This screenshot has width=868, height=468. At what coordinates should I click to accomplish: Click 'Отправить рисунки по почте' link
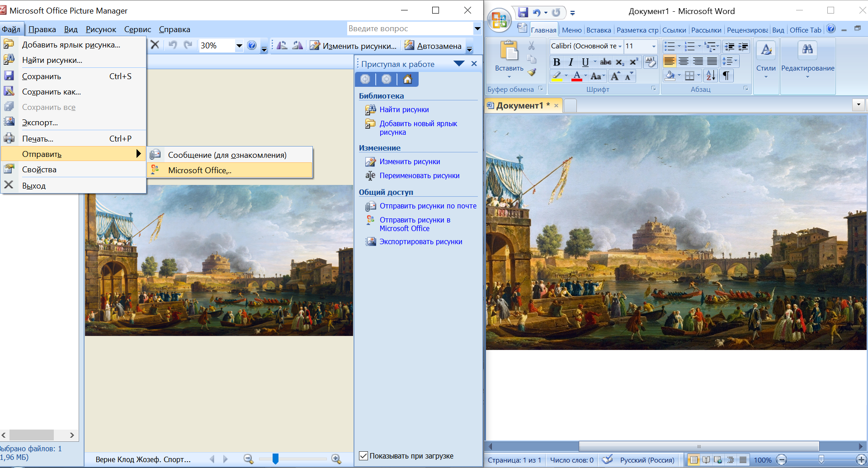pos(428,206)
